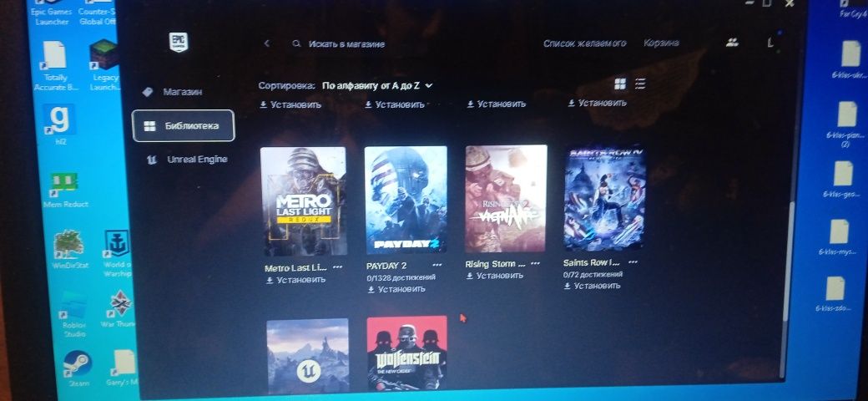Open three-dot menu for Metro Last Light
This screenshot has height=401, width=868.
coord(338,267)
